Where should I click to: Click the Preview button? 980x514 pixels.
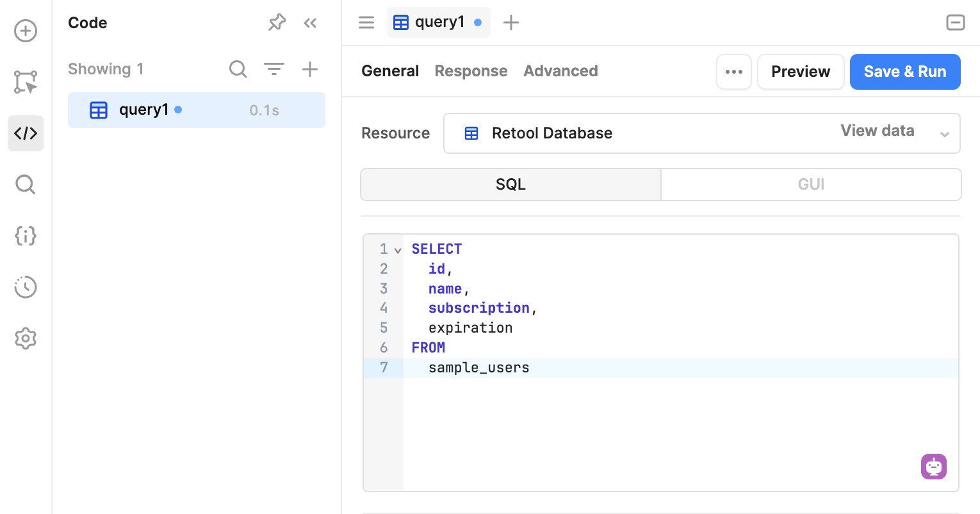pos(801,72)
